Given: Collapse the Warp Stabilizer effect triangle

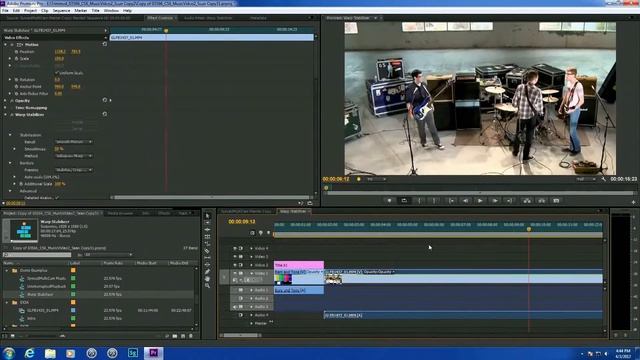Looking at the screenshot, I should (6, 115).
